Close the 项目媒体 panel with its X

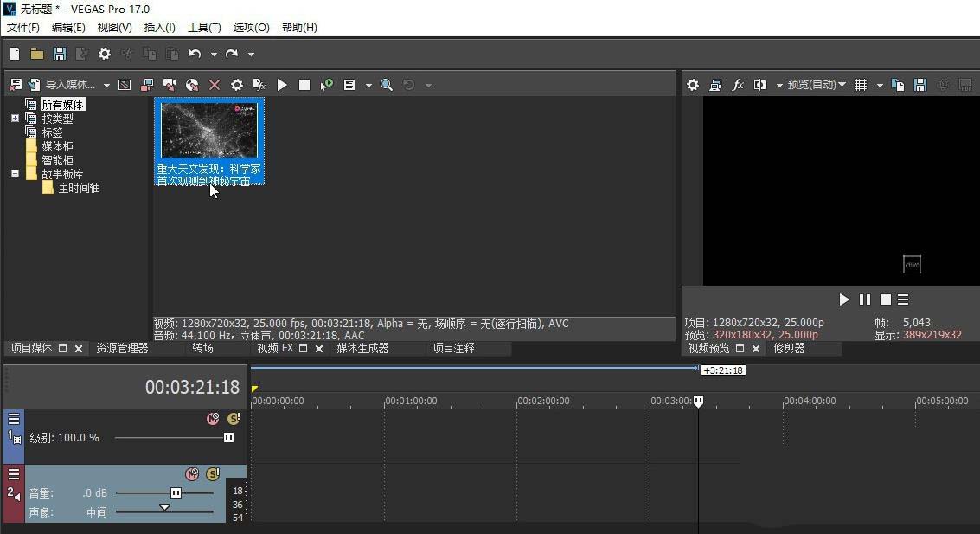[x=79, y=349]
